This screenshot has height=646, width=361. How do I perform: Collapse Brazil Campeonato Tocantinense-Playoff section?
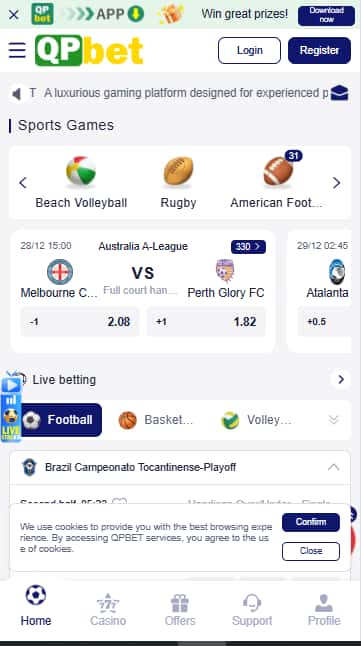click(333, 467)
